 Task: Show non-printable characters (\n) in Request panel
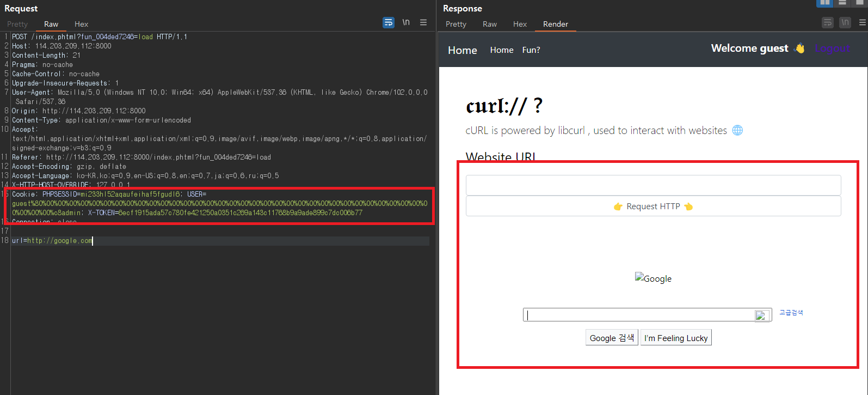click(x=406, y=22)
